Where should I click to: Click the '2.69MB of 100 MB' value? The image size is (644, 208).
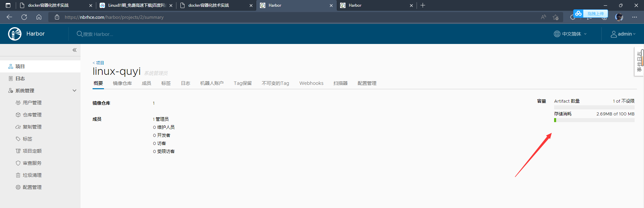click(x=615, y=114)
